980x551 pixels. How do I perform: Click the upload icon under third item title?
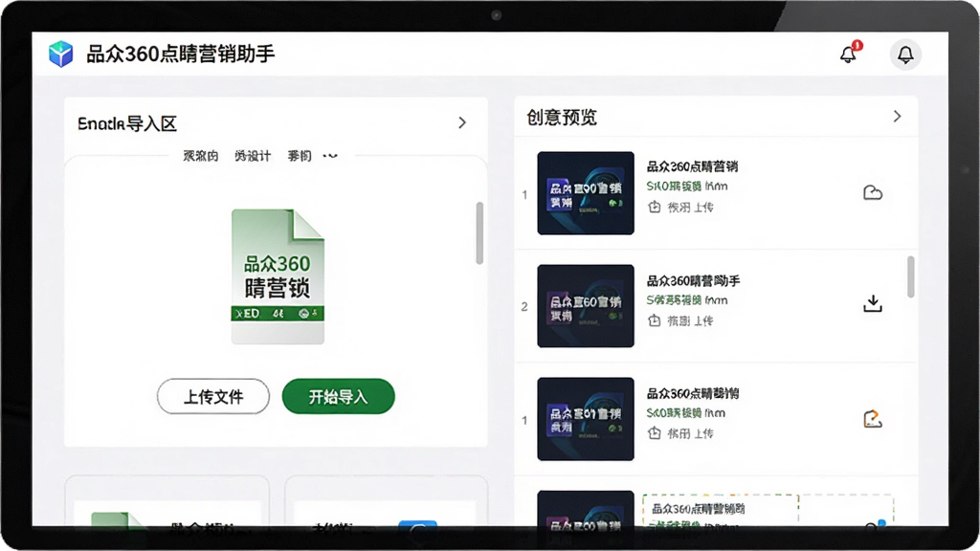point(655,433)
